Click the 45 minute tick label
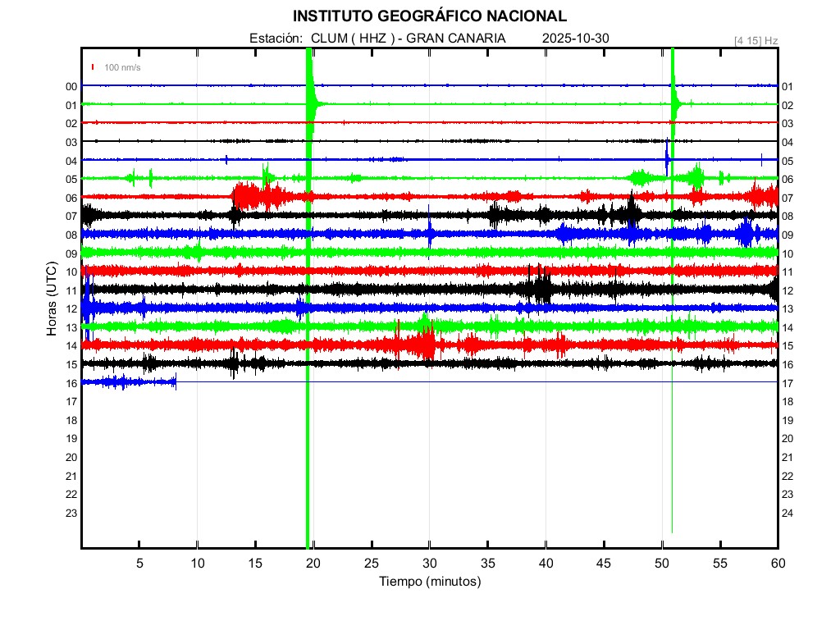The height and width of the screenshot is (630, 840). 604,563
